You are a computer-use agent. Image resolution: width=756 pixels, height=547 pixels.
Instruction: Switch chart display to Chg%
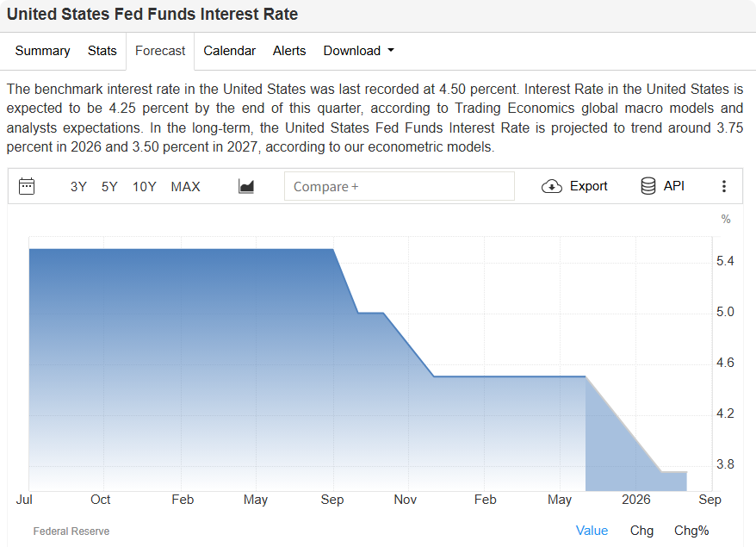pos(691,531)
